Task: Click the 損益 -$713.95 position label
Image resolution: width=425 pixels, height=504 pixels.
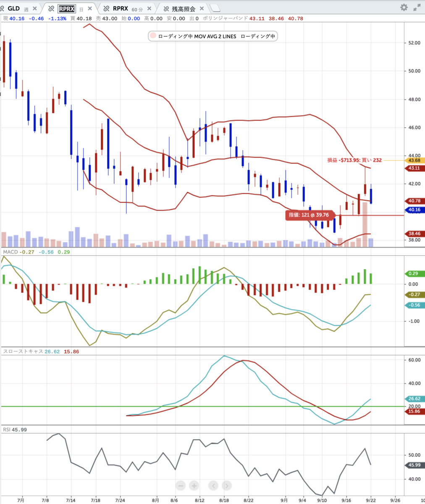Action: tap(354, 160)
